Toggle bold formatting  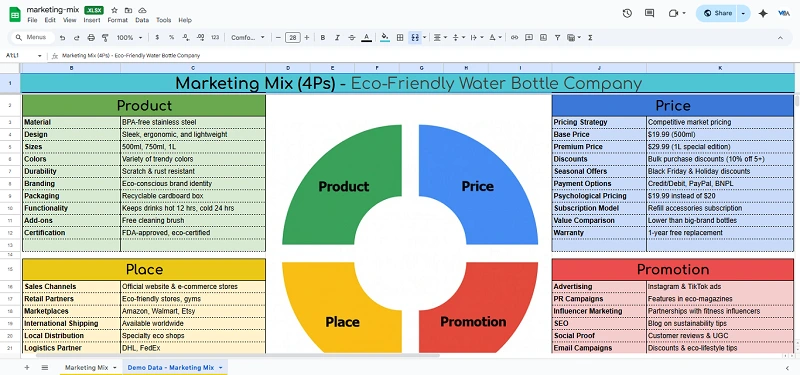tap(323, 38)
